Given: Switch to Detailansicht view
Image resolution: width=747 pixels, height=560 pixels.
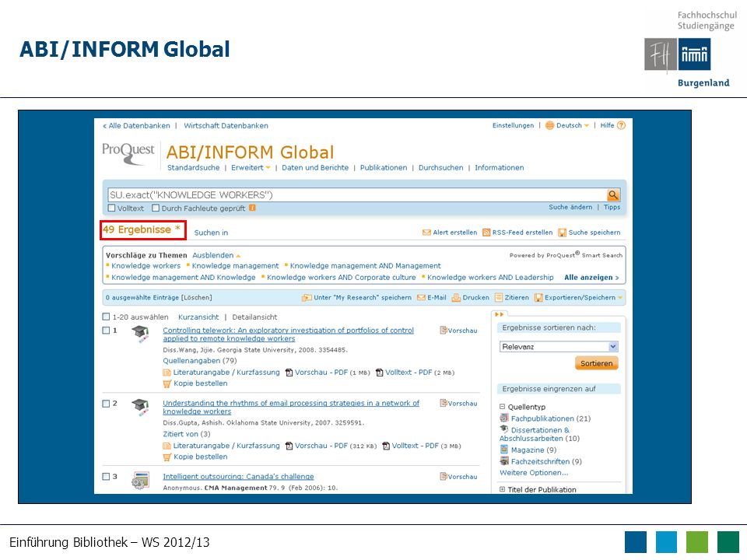Looking at the screenshot, I should [254, 317].
